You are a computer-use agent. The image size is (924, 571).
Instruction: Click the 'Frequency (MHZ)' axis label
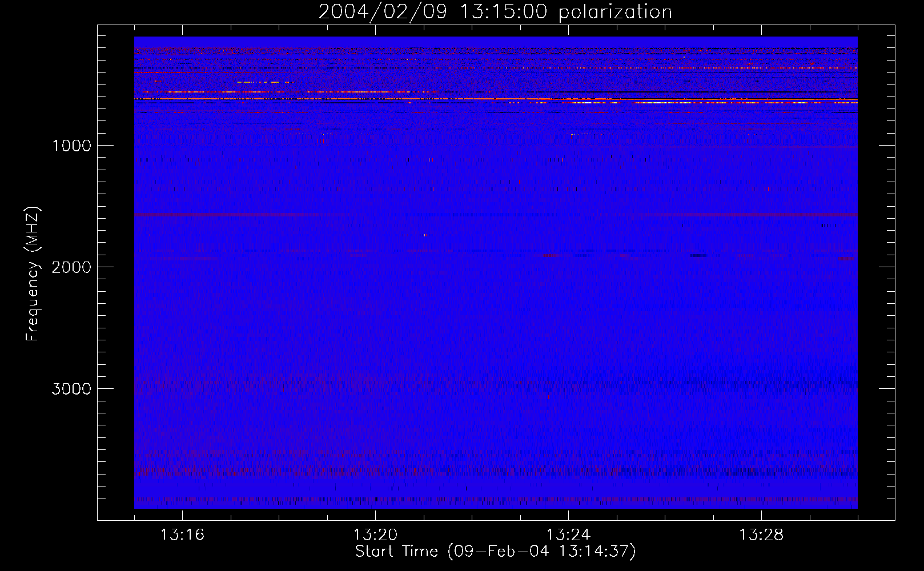pos(33,274)
